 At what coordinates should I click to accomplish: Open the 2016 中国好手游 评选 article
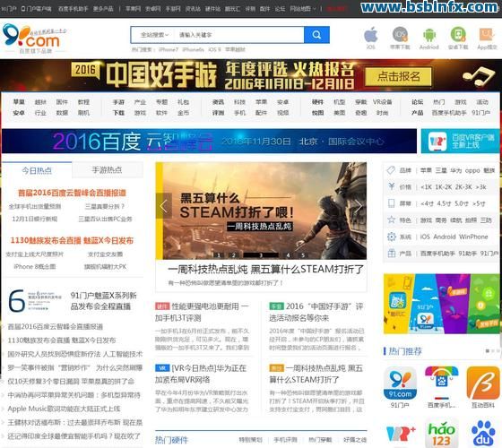click(x=316, y=312)
